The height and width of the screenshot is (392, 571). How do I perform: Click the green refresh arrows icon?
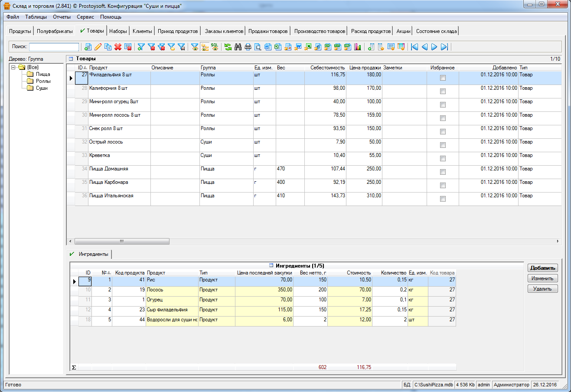tap(228, 47)
